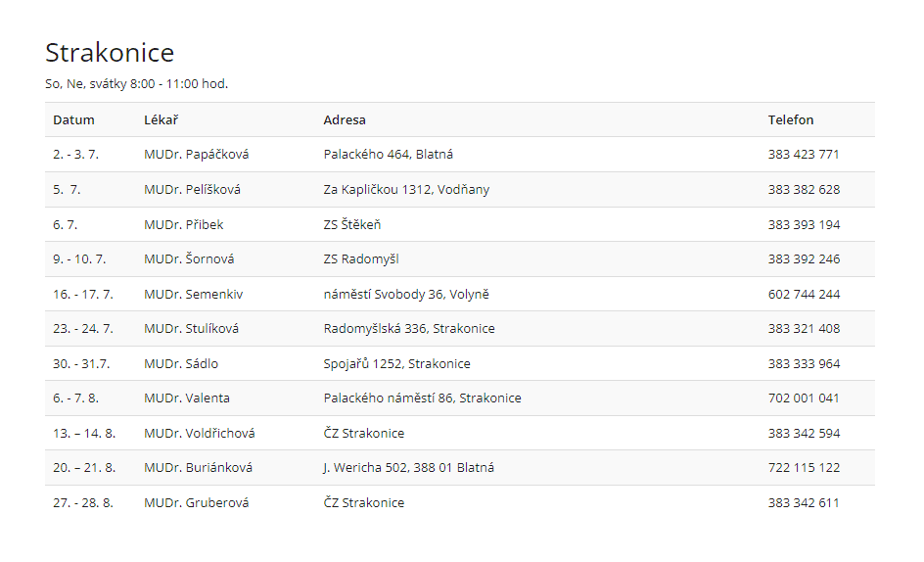Viewport: 924px width, 562px height.
Task: Select the date 6. - 7. 8.
Action: pyautogui.click(x=76, y=398)
